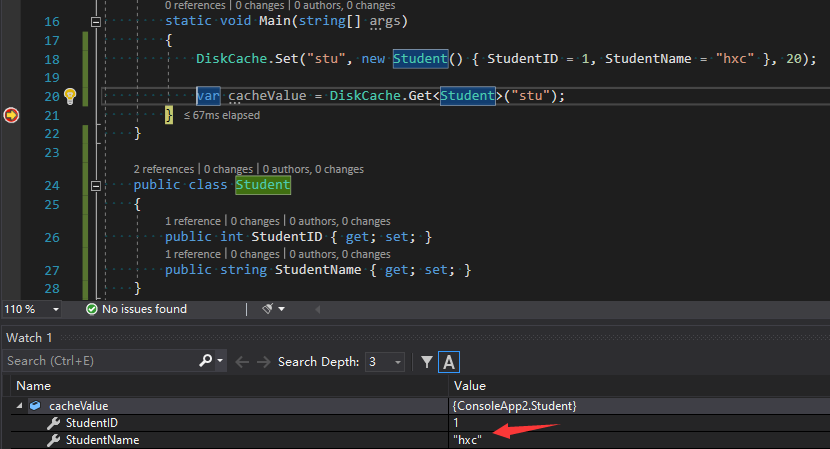The image size is (830, 449).
Task: Open the 110 % zoom dropdown
Action: [56, 309]
